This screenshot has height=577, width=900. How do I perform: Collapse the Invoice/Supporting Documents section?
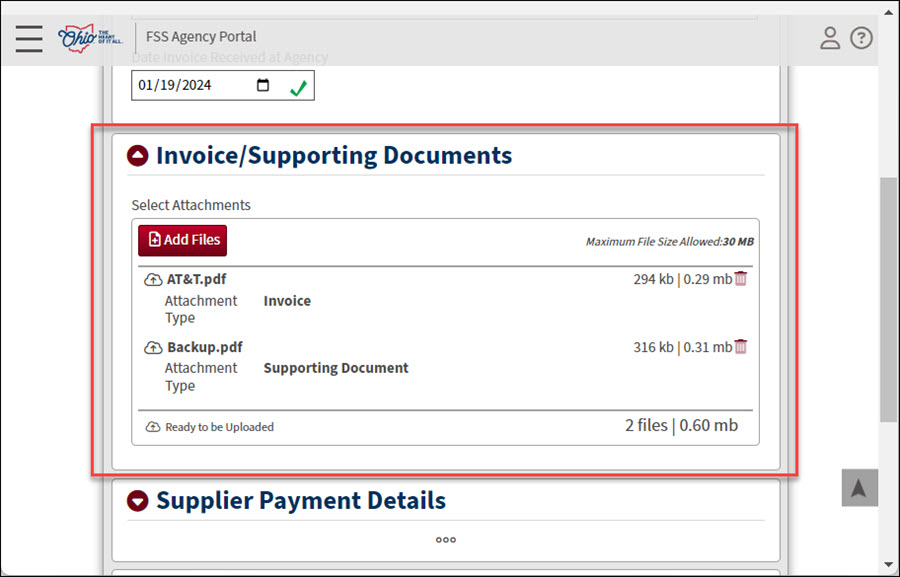pos(138,156)
